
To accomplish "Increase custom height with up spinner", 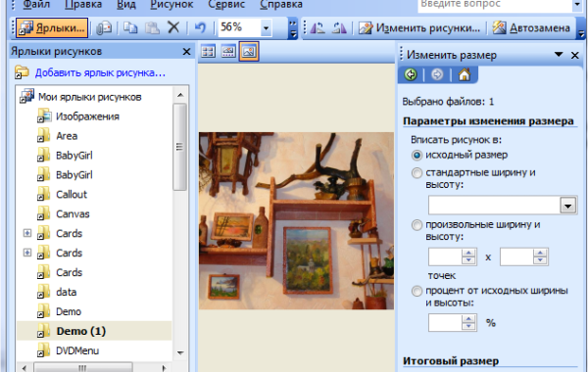I will 540,253.
